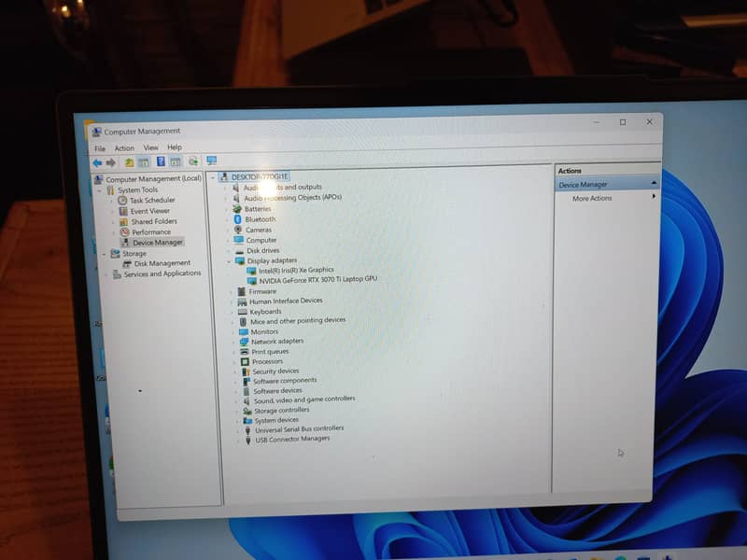Select Sound, video and game controllers
Viewport: 747px width, 560px height.
coord(304,400)
